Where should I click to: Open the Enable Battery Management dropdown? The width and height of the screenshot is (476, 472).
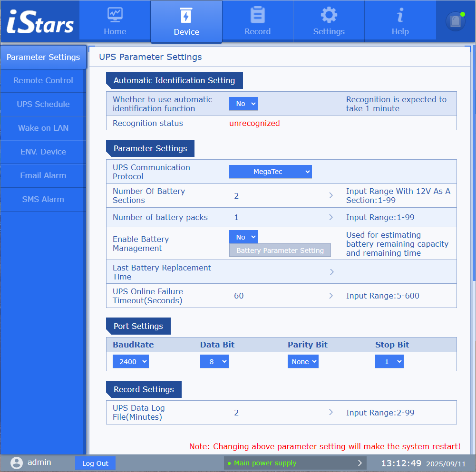(x=243, y=237)
